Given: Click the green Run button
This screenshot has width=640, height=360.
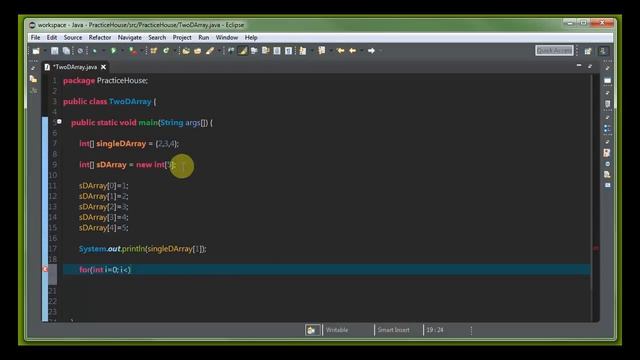Looking at the screenshot, I should 114,51.
